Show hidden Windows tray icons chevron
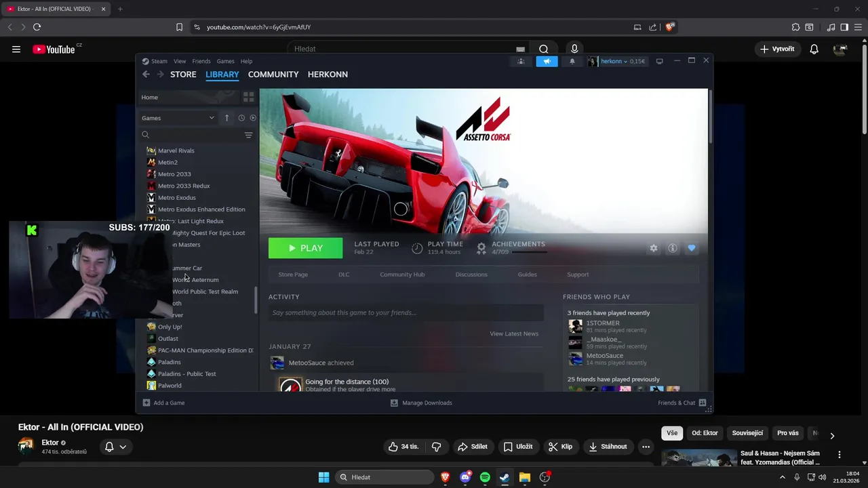Image resolution: width=868 pixels, height=488 pixels. tap(783, 477)
